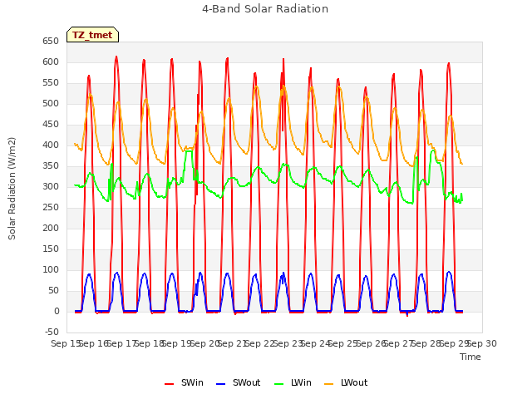Viewport: 532px width, 399px height.
Task: Click the 450 y-axis tick label
Action: click(51, 125)
